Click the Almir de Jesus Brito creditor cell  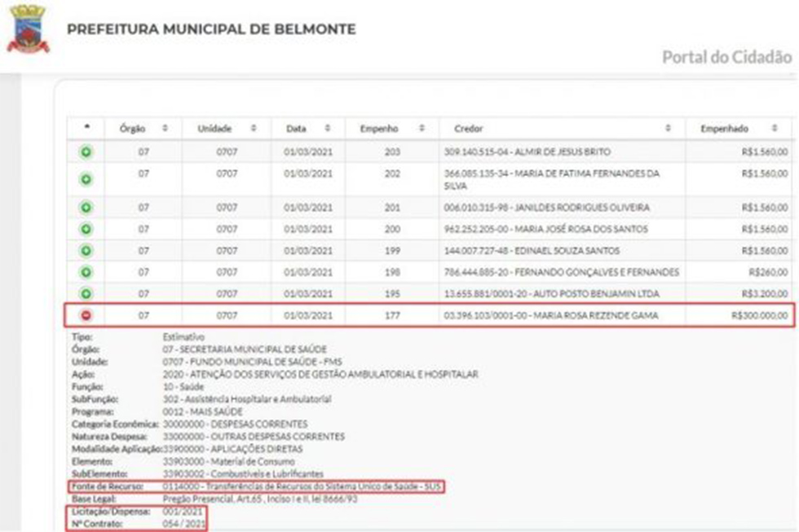tap(527, 152)
